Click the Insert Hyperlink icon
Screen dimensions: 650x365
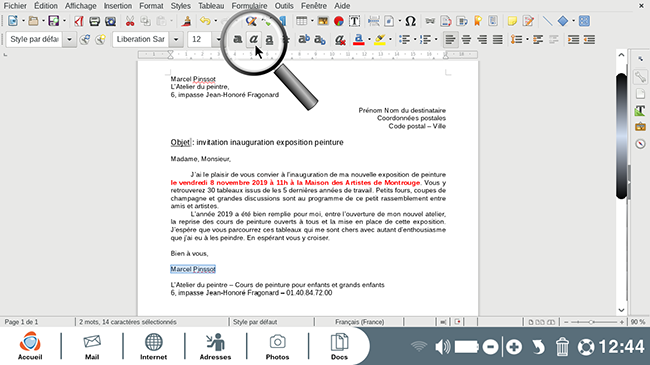point(430,21)
